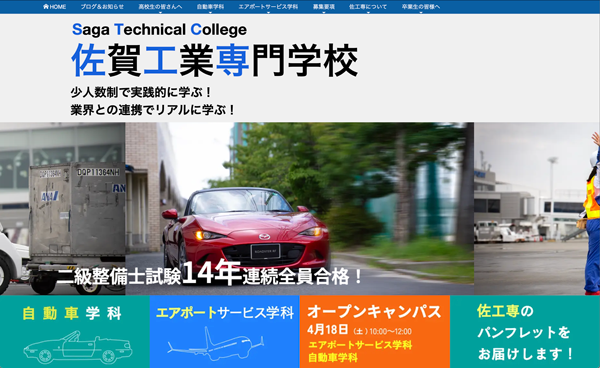Open the ブログ&お知らせ menu item

(102, 7)
